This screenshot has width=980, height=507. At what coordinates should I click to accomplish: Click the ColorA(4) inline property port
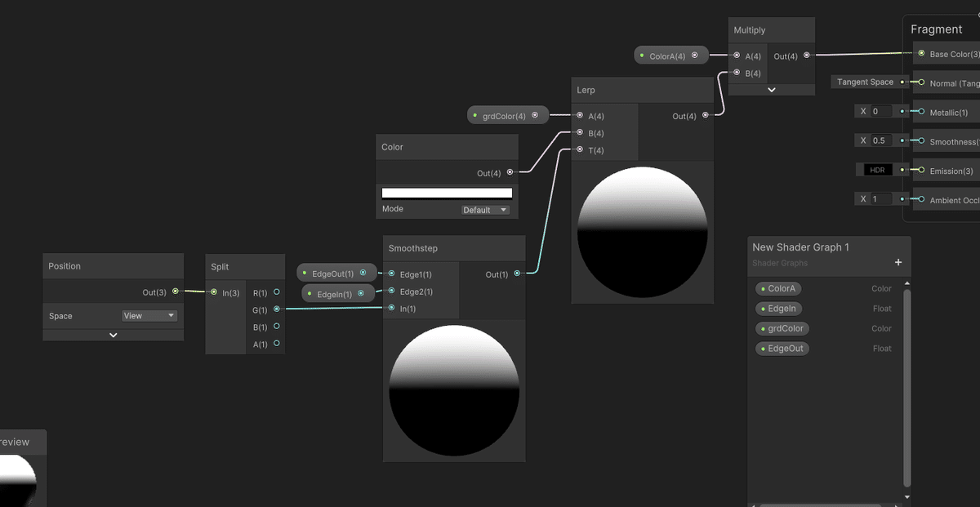pyautogui.click(x=695, y=55)
